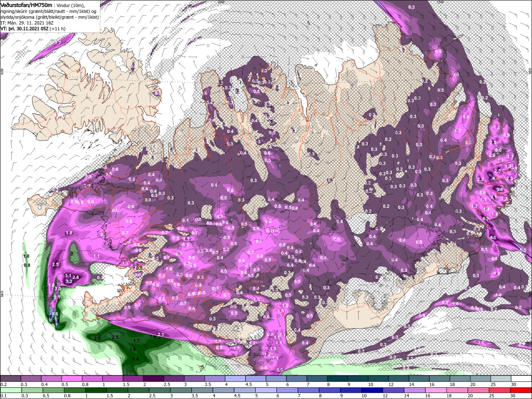
Task: Pick the top-row legend swatch between 20 and 25
Action: click(480, 379)
